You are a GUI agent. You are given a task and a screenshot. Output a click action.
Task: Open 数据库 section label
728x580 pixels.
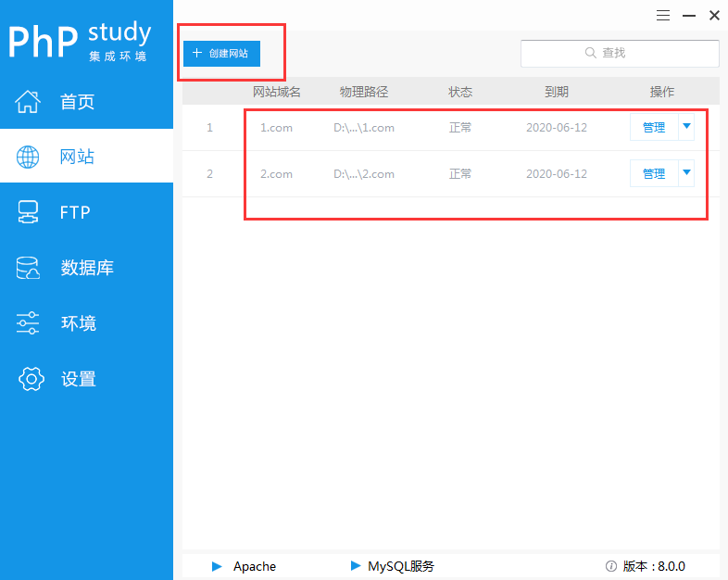(x=87, y=268)
